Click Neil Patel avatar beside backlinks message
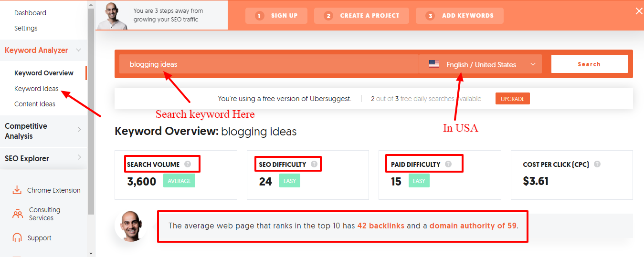Image resolution: width=644 pixels, height=257 pixels. point(130,226)
